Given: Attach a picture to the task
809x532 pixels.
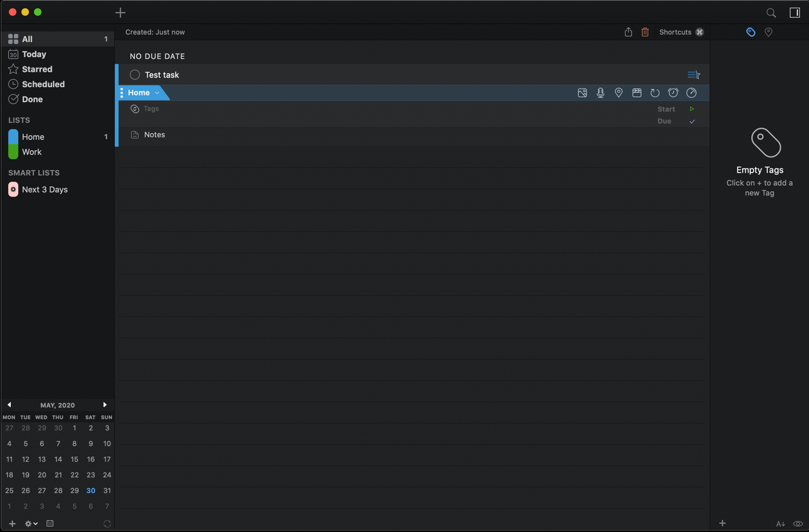Looking at the screenshot, I should pyautogui.click(x=582, y=93).
